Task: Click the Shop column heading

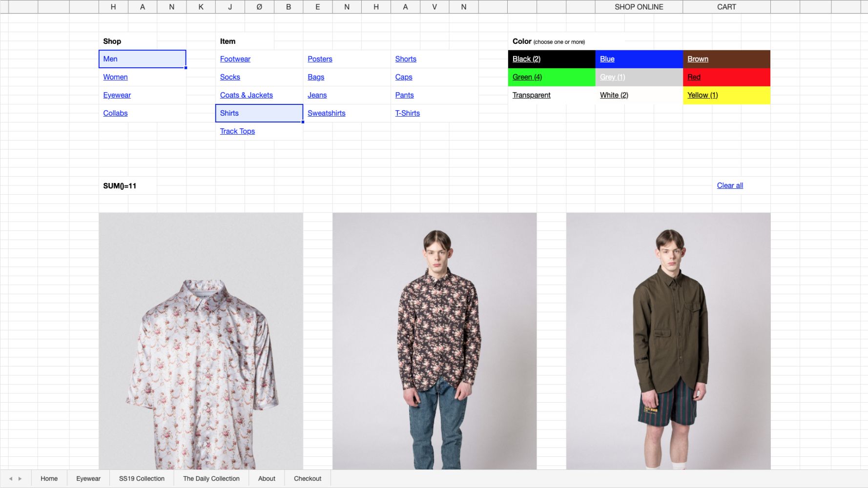Action: tap(112, 41)
